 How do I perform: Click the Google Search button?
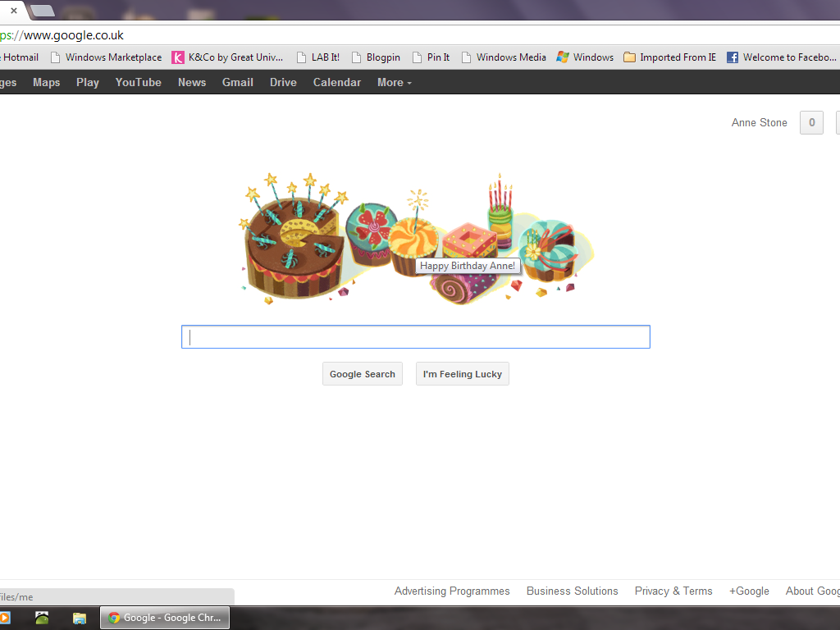point(362,374)
